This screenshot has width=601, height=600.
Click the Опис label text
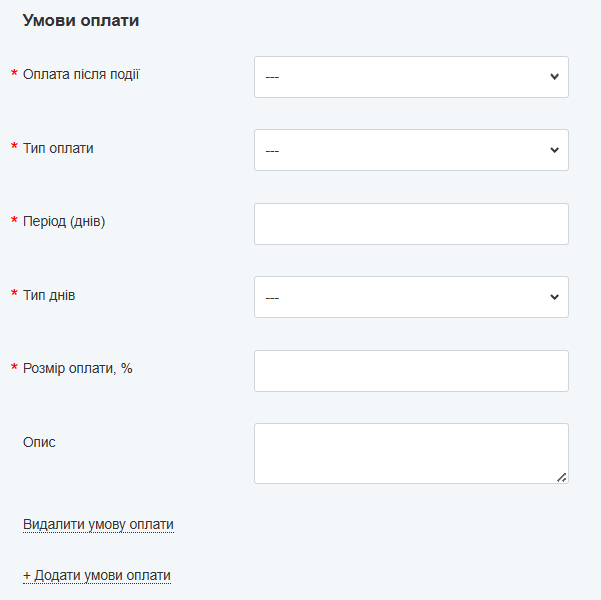click(39, 441)
